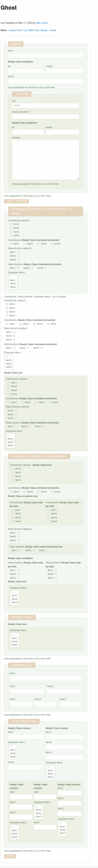Click the final Submit button at page bottom
Screen dimensions: 98x868
(x=10, y=856)
